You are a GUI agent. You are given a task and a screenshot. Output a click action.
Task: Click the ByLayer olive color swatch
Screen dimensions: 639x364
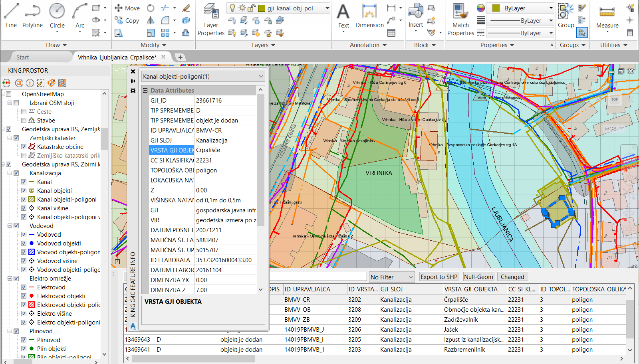[x=496, y=8]
